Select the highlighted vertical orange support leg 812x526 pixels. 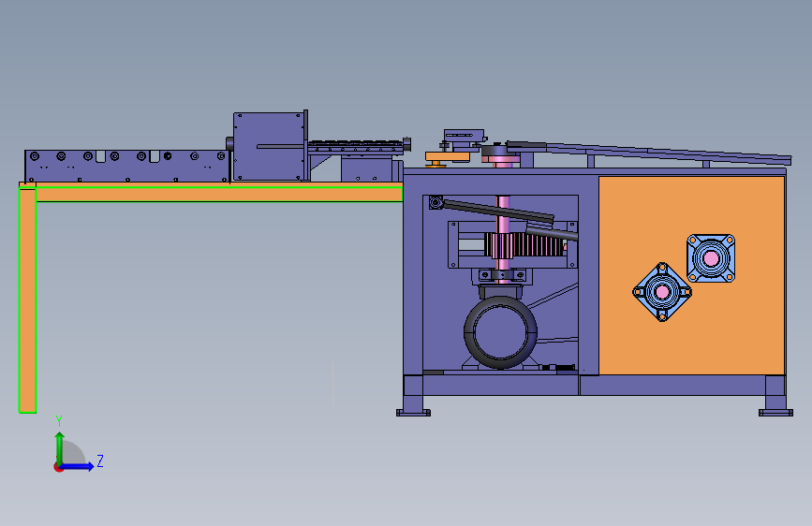[27, 300]
